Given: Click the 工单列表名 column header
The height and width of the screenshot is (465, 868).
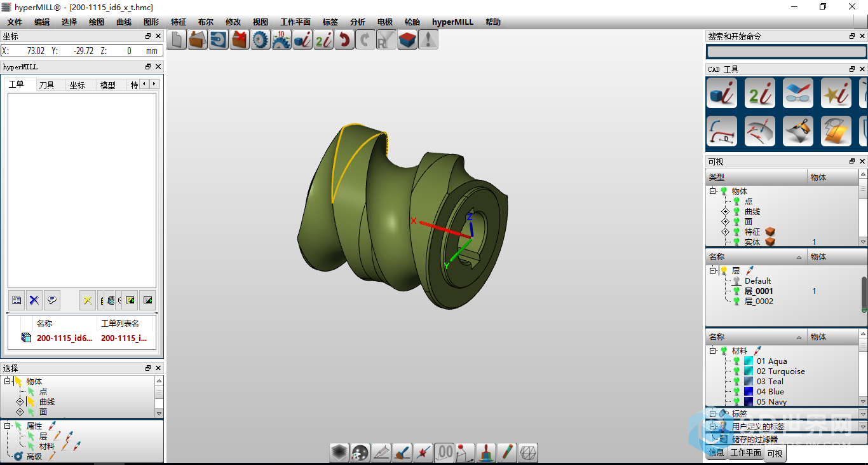Looking at the screenshot, I should tap(126, 323).
